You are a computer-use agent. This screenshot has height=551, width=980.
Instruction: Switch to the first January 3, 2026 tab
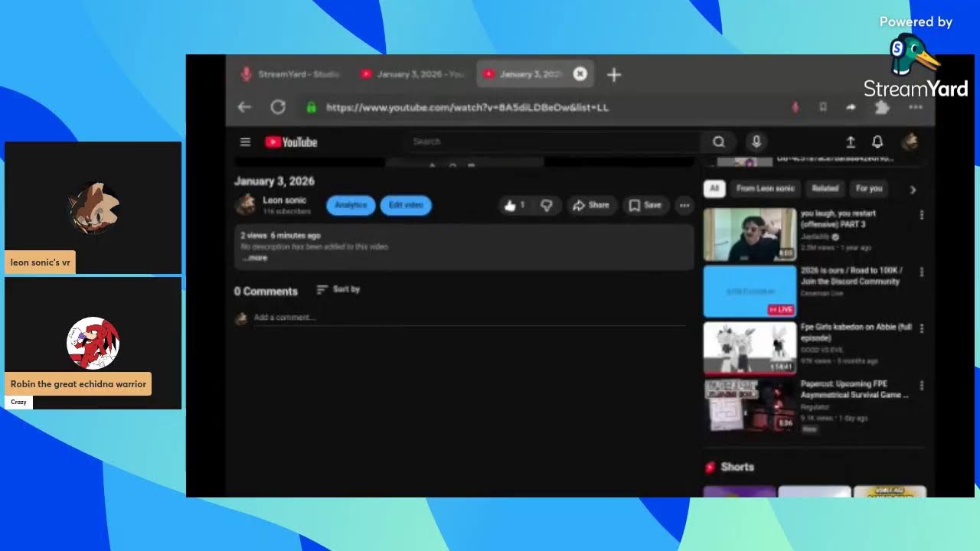(x=412, y=74)
